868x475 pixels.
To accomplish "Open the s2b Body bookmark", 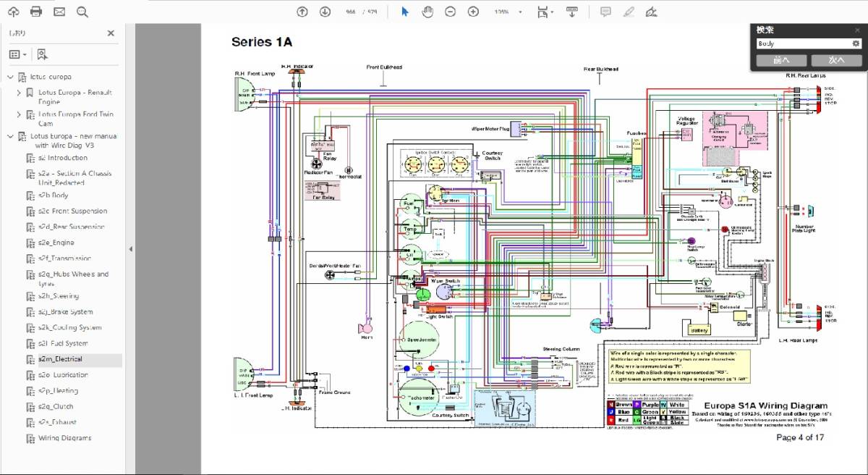I will (x=54, y=196).
